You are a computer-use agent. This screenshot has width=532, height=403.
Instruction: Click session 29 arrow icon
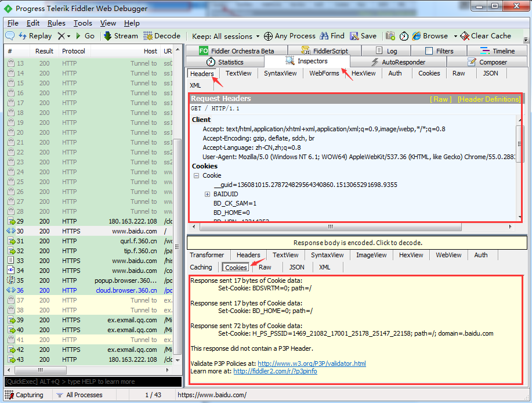click(x=12, y=221)
